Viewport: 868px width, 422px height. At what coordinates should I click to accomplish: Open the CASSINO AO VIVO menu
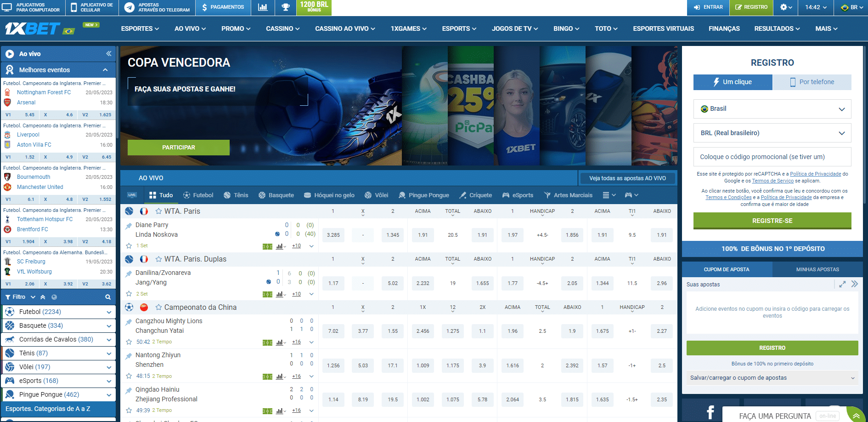click(345, 29)
